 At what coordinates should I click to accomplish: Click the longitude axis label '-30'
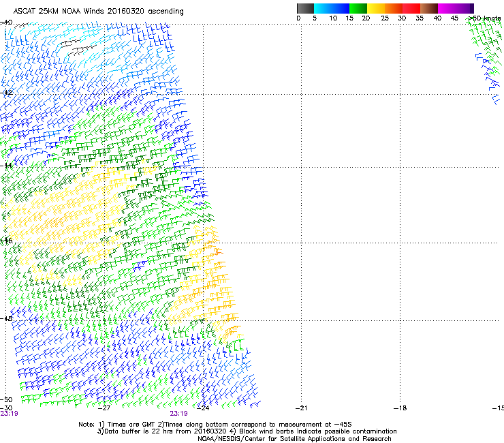pyautogui.click(x=6, y=408)
